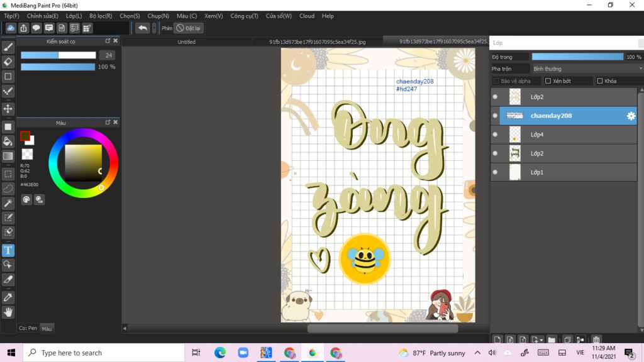Select the Operation object tool
This screenshot has height=362, width=644.
click(x=8, y=265)
